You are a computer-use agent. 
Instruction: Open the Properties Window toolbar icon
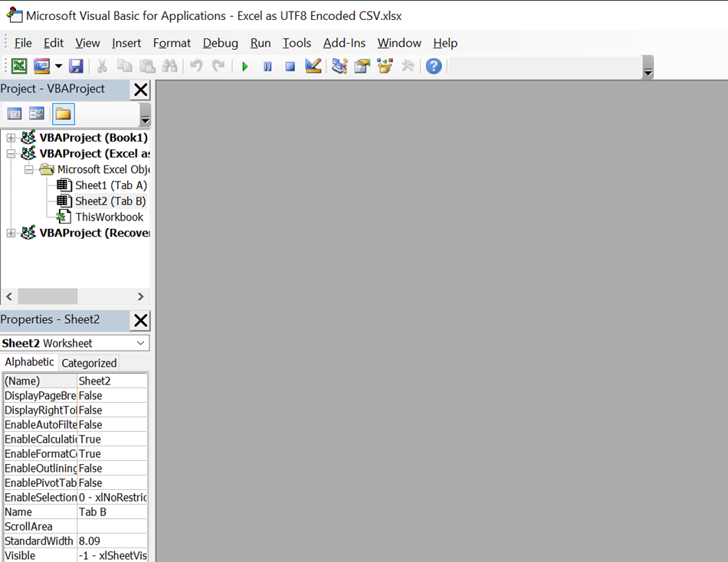362,66
